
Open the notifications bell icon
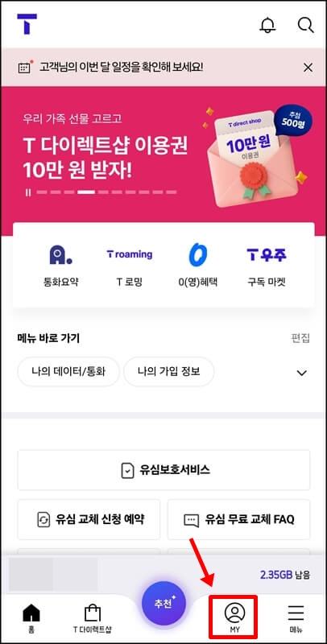click(x=267, y=25)
